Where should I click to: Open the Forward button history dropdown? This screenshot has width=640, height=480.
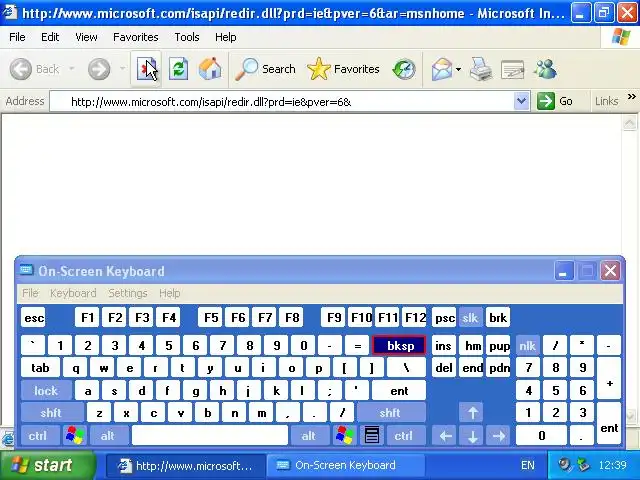[x=122, y=69]
